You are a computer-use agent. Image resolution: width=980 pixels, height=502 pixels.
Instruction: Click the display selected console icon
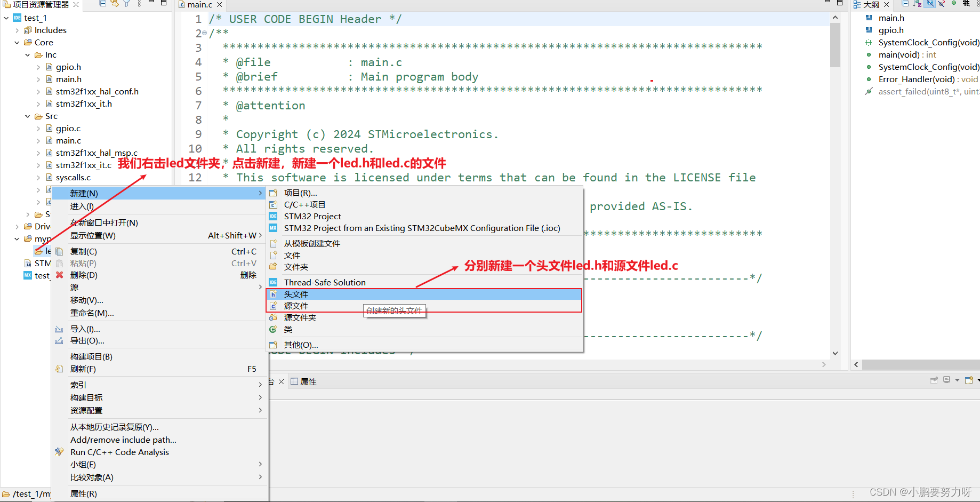tap(947, 380)
